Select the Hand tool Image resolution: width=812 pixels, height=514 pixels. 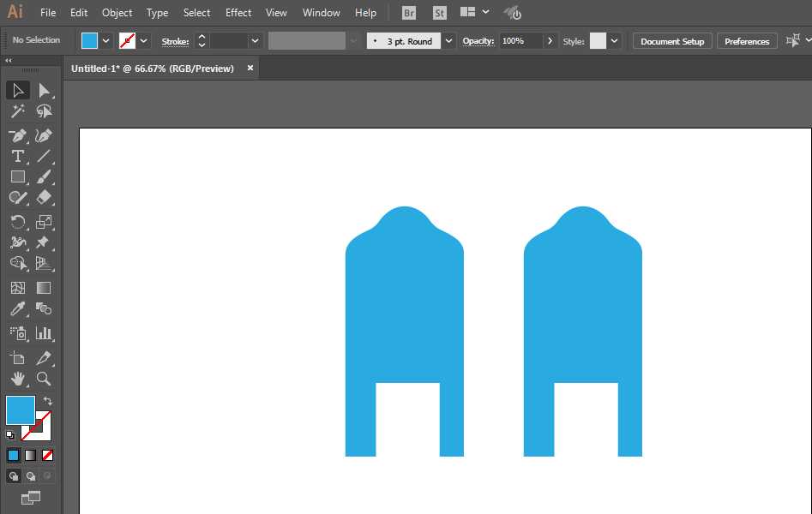(17, 378)
